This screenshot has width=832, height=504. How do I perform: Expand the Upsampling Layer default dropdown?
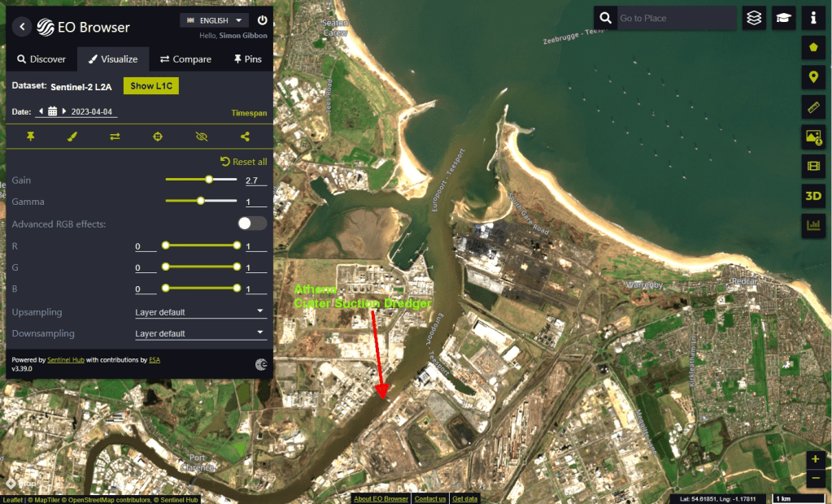click(x=200, y=311)
